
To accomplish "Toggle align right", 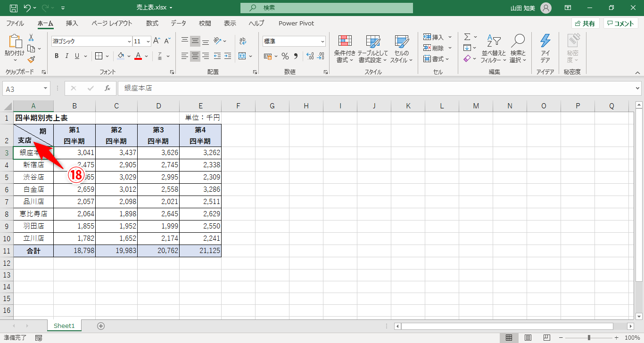I will coord(206,56).
